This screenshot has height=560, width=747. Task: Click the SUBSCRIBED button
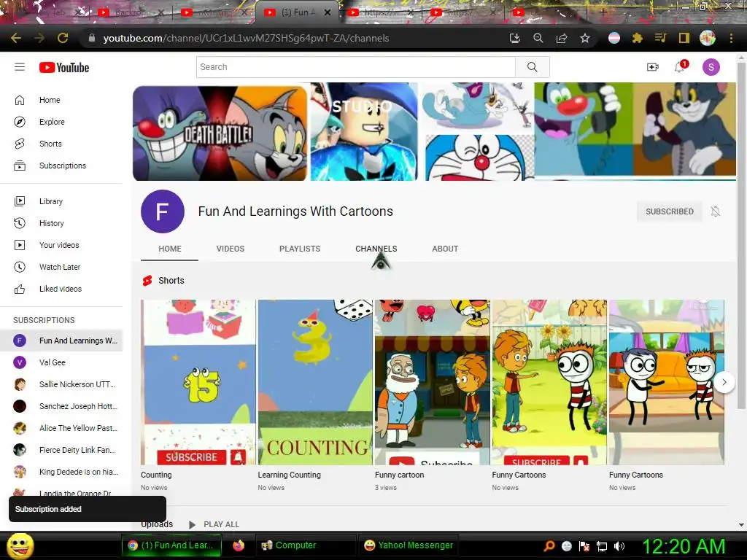(670, 211)
